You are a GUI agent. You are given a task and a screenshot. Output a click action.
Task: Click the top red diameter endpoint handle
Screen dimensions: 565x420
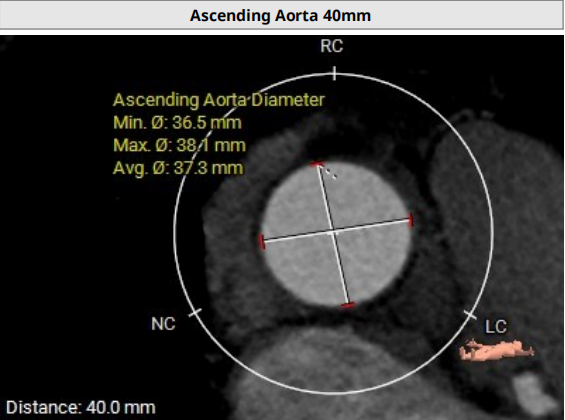pos(317,164)
